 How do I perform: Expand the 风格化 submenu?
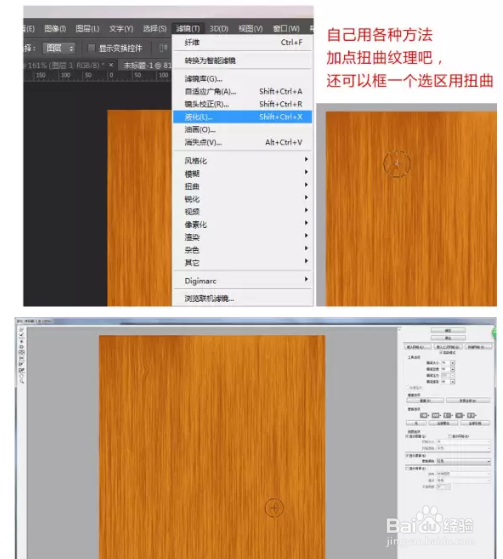242,161
